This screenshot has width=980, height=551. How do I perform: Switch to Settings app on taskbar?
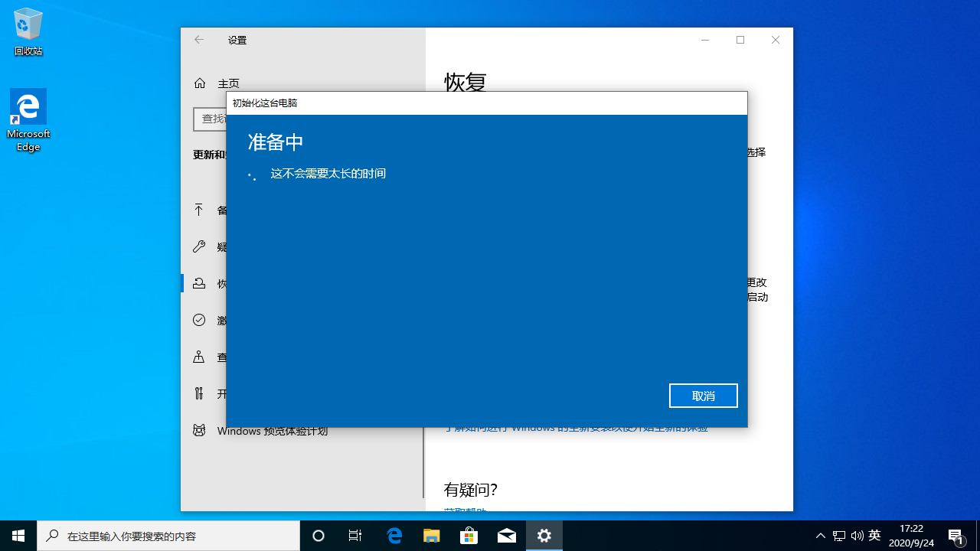544,536
